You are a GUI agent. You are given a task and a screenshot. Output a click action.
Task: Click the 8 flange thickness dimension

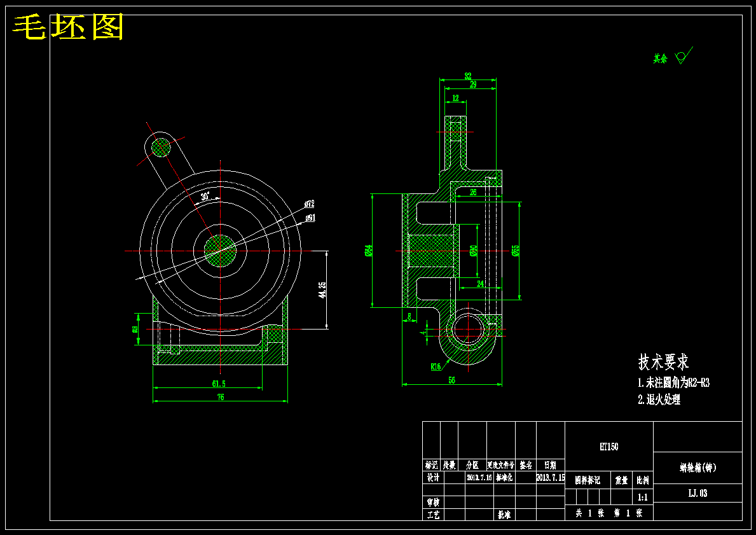[409, 316]
